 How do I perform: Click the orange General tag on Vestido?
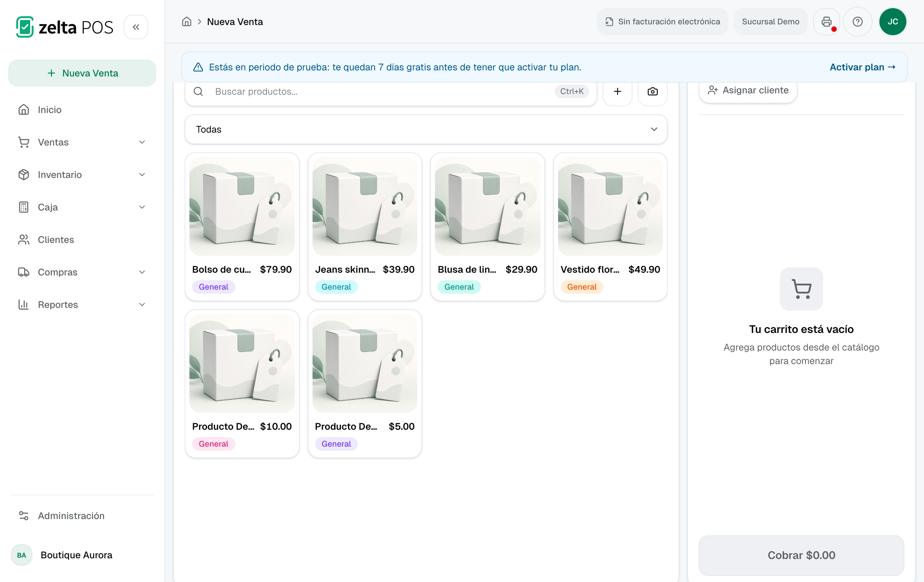tap(582, 287)
